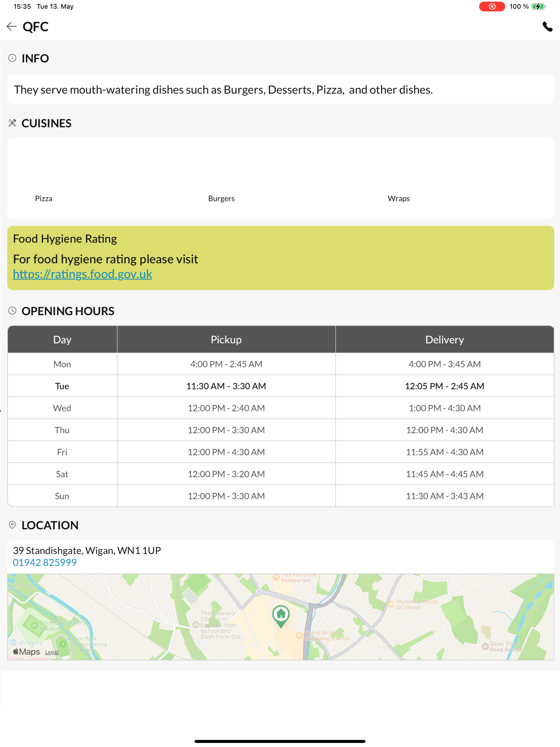Select the Wraps cuisine
560x747 pixels.
coord(399,198)
